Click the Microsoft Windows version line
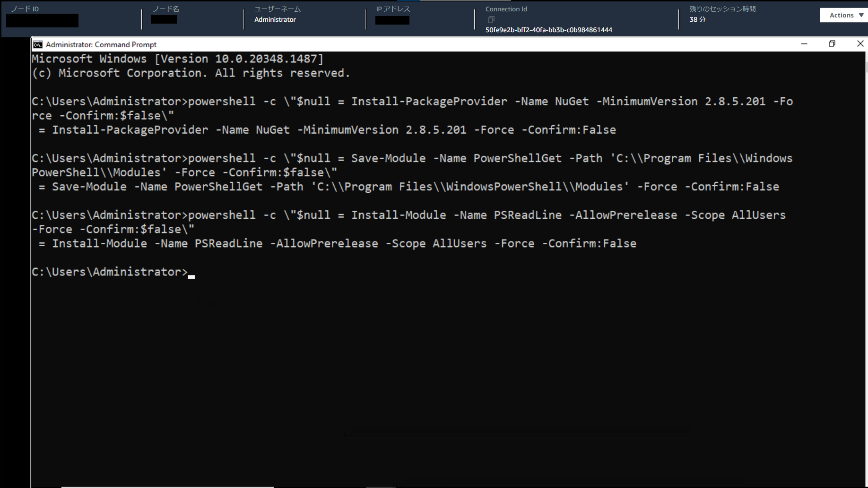This screenshot has height=488, width=868. 177,59
